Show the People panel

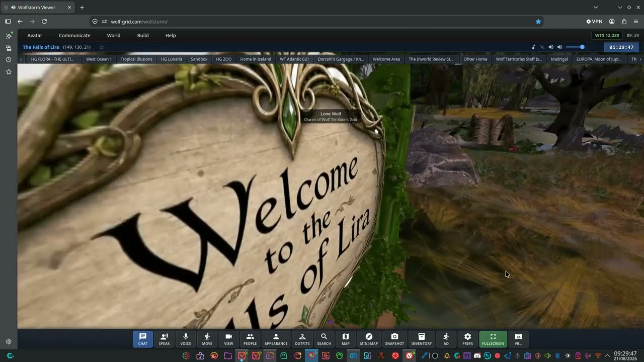(x=250, y=339)
